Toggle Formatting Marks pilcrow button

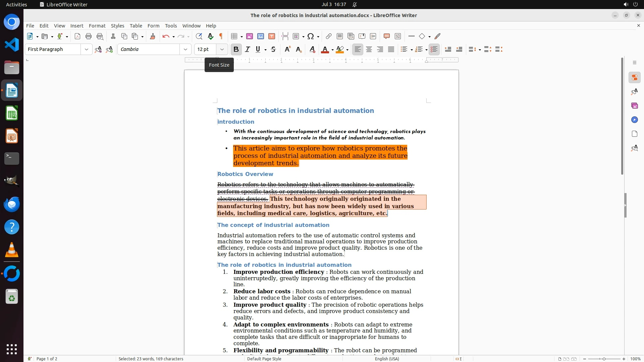pyautogui.click(x=221, y=37)
